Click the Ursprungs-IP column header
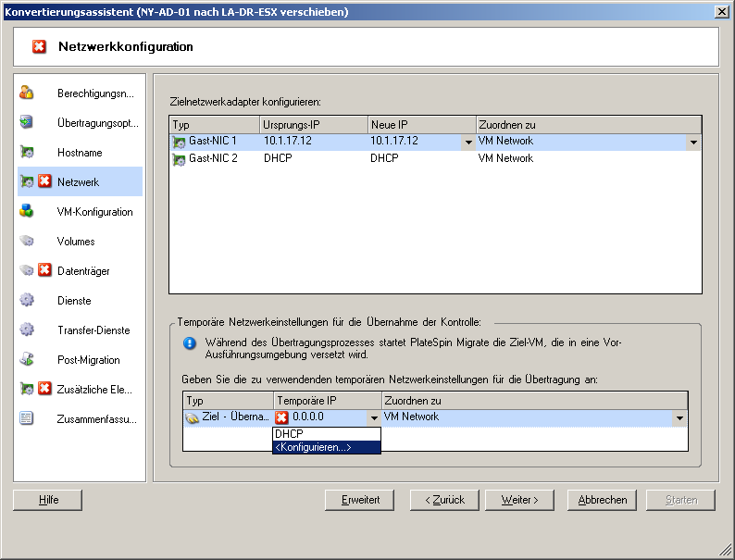The image size is (735, 560). point(314,125)
